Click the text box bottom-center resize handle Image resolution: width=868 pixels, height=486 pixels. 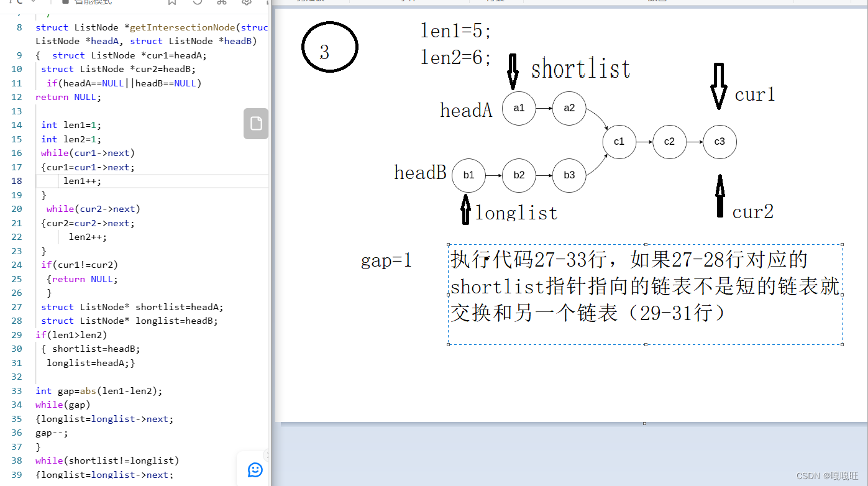click(646, 344)
